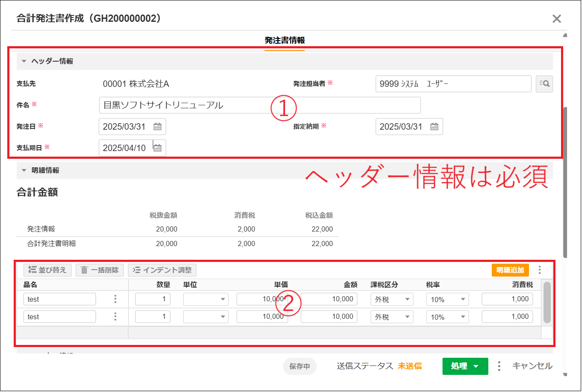Click the 品名 field in the second row
The height and width of the screenshot is (392, 582).
point(59,317)
